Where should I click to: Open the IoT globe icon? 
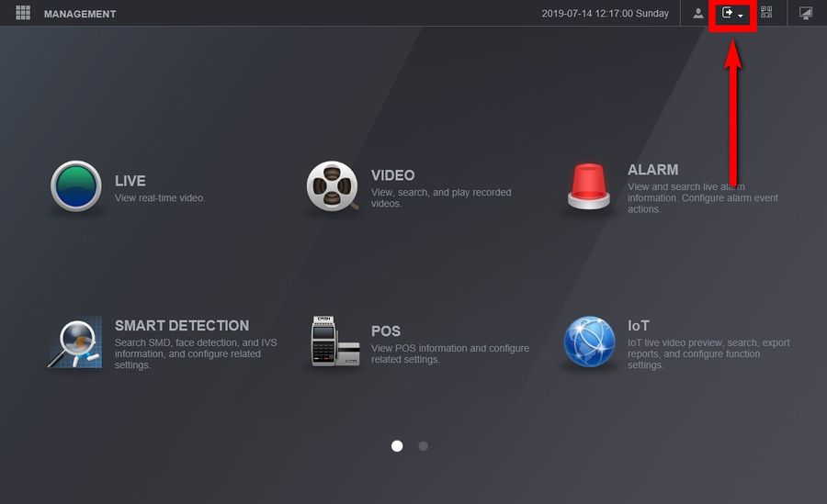(589, 342)
